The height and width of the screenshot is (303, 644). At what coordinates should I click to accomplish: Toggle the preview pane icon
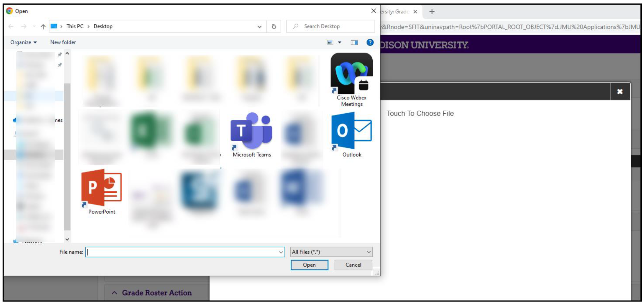(x=354, y=42)
